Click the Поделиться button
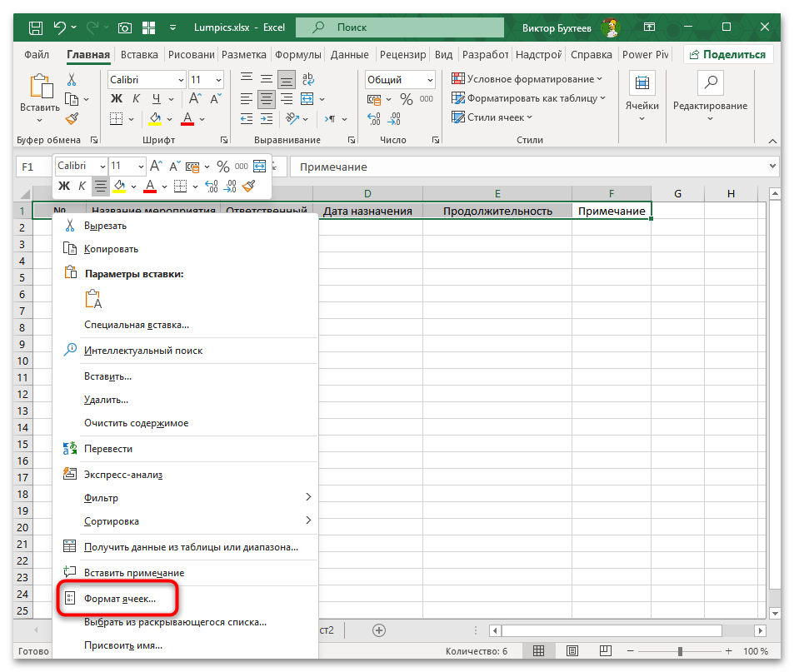This screenshot has height=672, width=794. (728, 55)
